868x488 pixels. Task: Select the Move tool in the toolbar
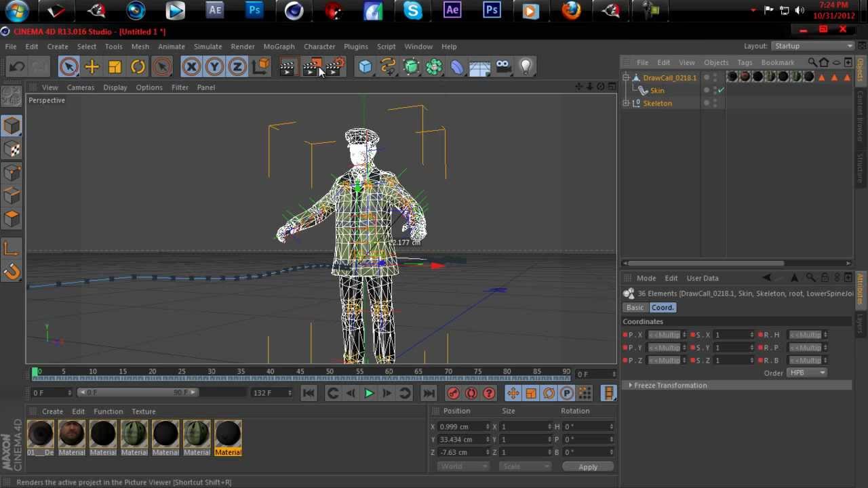pyautogui.click(x=92, y=66)
